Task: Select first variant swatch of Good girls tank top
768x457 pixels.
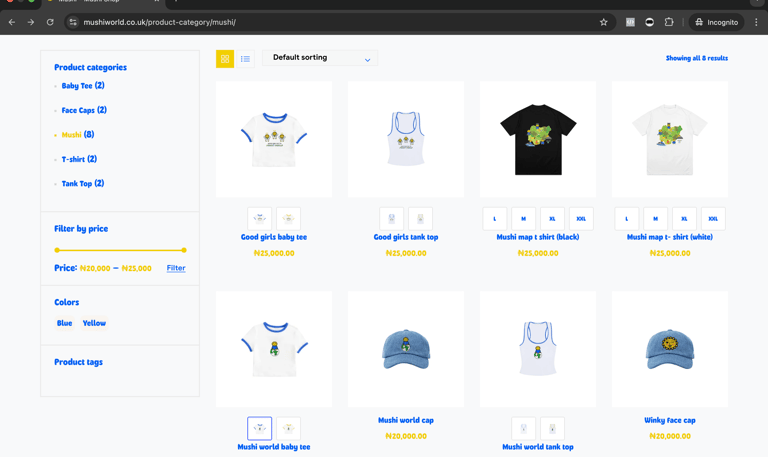Action: coord(391,218)
